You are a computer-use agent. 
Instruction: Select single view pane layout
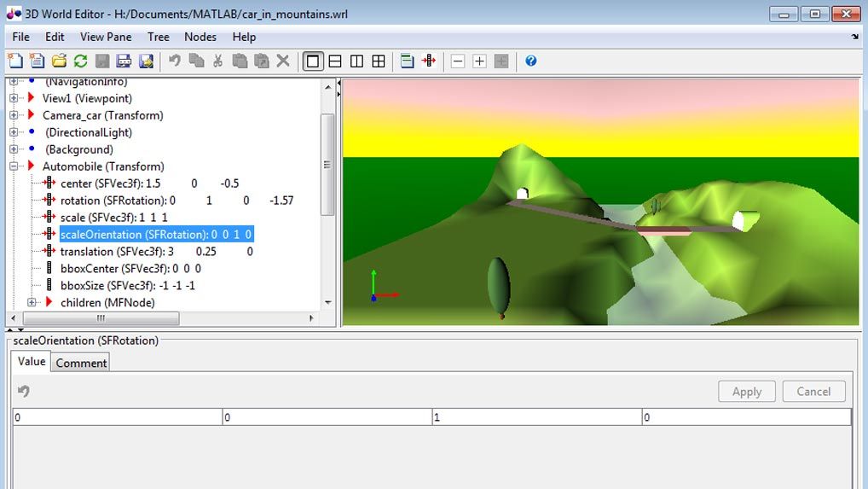tap(313, 61)
